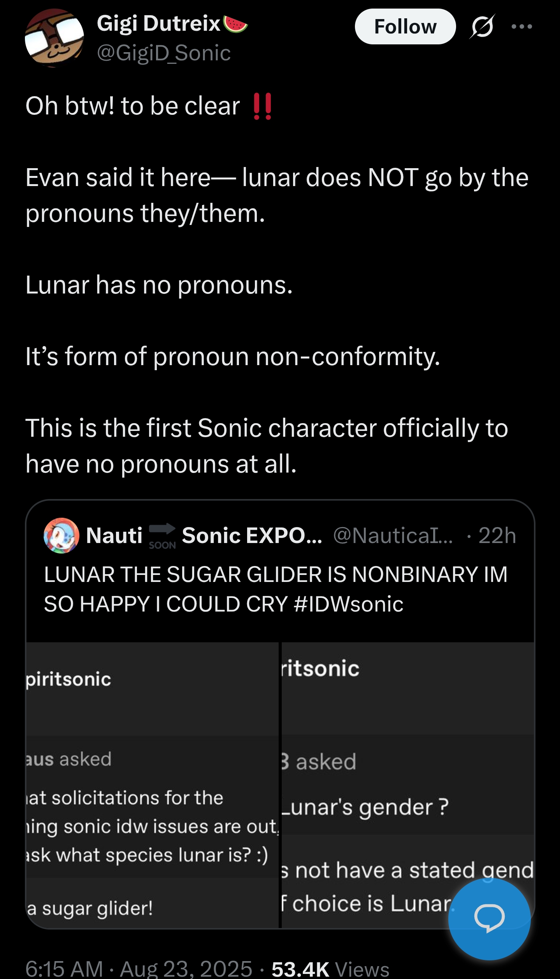560x979 pixels.
Task: Open Gigi Dutreix's profile picture
Action: [54, 38]
